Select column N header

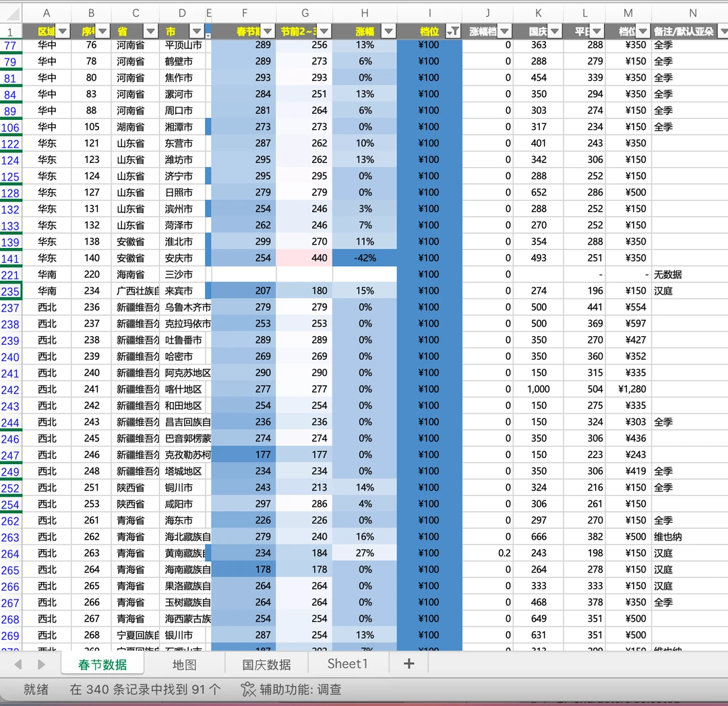click(x=693, y=13)
